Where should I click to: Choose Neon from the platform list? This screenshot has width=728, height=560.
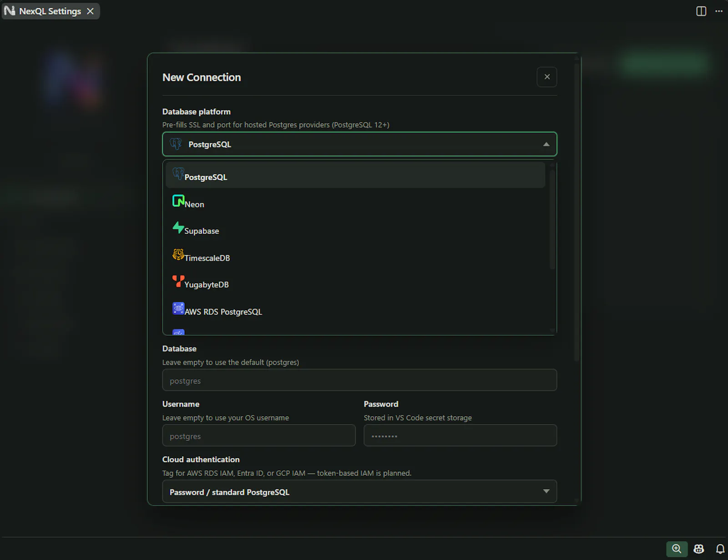point(355,202)
